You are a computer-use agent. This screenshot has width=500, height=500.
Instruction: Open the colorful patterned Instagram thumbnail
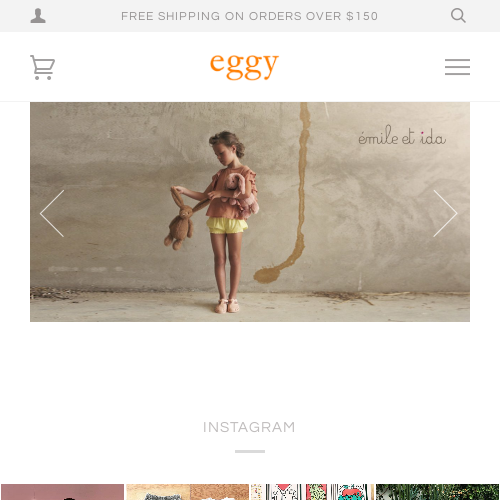(x=313, y=492)
